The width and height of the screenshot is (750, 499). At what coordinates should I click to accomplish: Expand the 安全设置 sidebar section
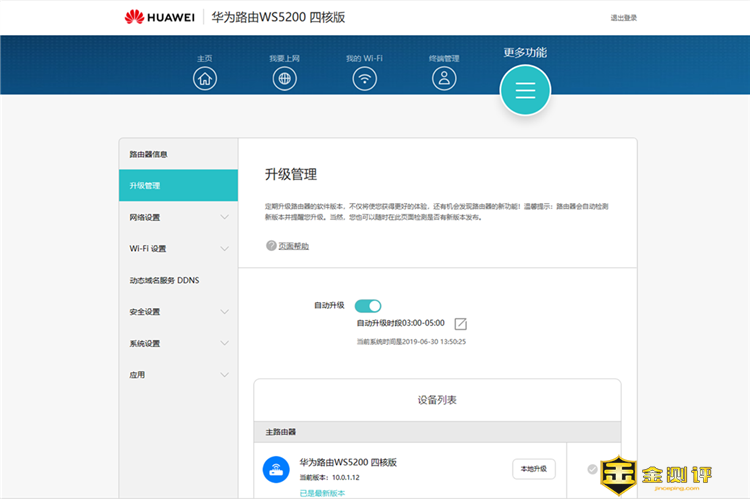click(178, 312)
